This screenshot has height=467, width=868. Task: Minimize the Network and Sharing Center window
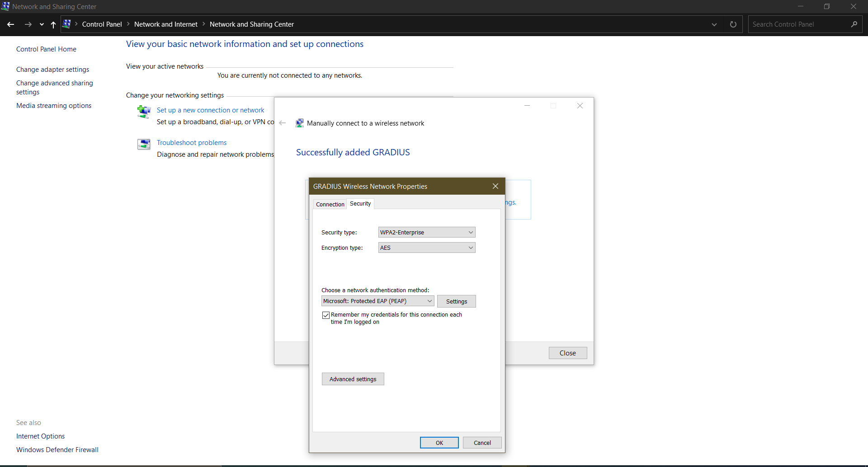point(801,6)
